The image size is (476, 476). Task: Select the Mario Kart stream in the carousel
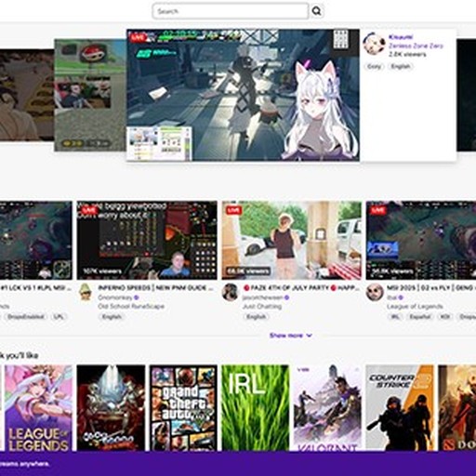coord(90,95)
